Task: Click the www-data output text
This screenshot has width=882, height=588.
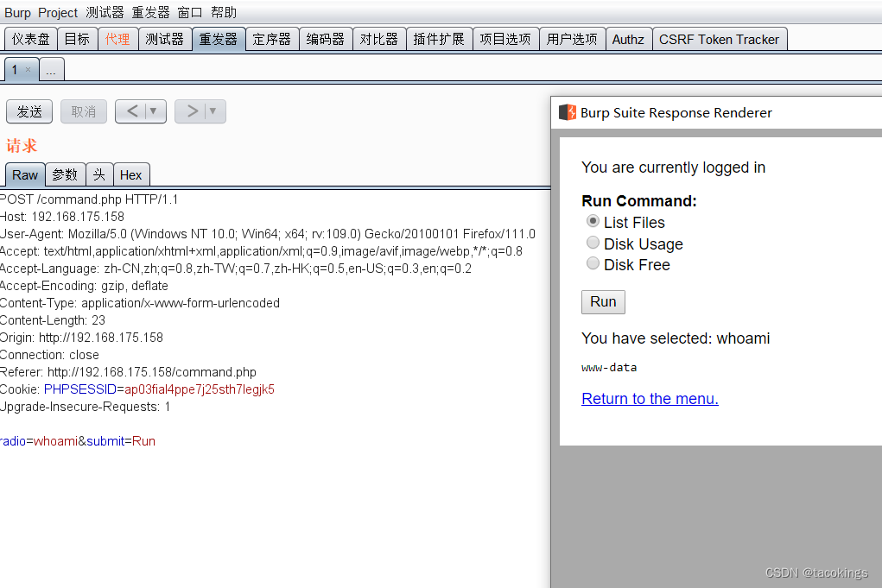Action: click(x=609, y=368)
